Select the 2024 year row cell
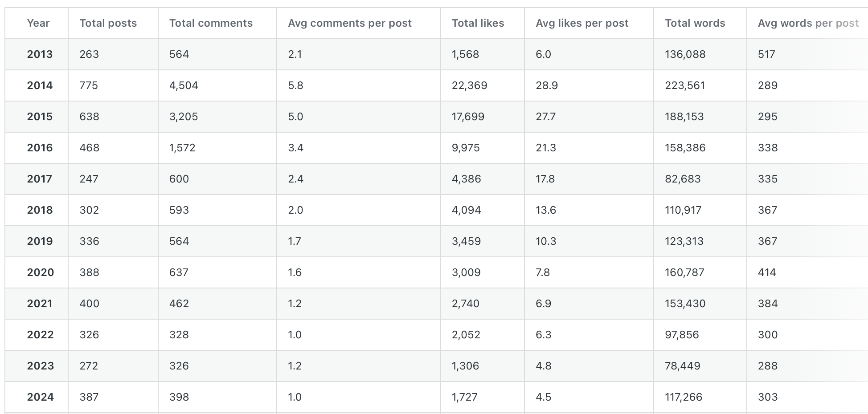The image size is (868, 414). 40,397
